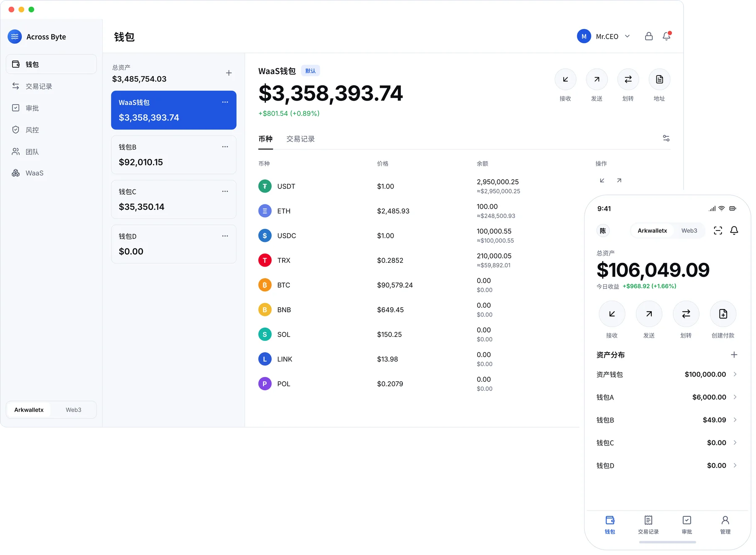Switch to Arkwalletx in sidebar bottom toggle
756x555 pixels.
click(x=29, y=410)
